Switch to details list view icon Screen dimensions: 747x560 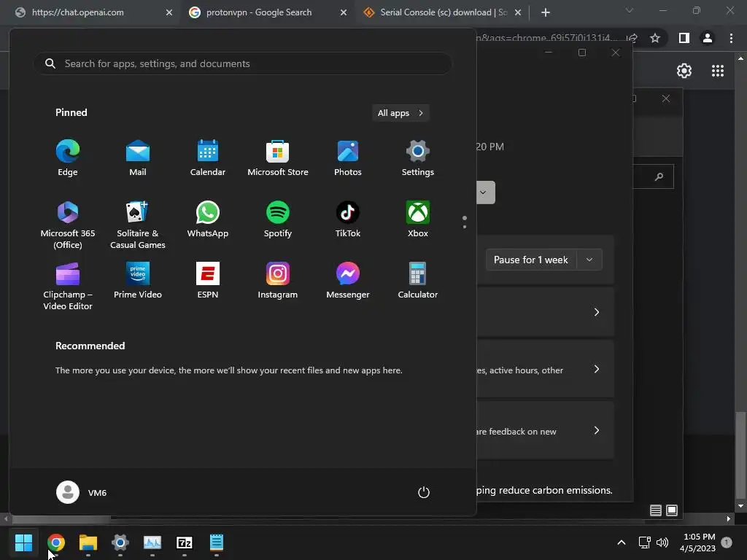tap(656, 510)
